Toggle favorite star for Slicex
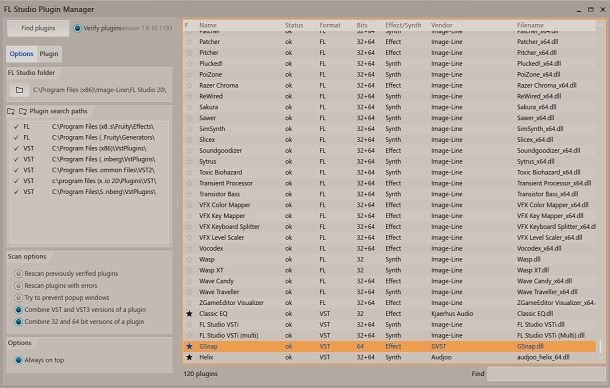Image resolution: width=610 pixels, height=388 pixels. tap(189, 140)
